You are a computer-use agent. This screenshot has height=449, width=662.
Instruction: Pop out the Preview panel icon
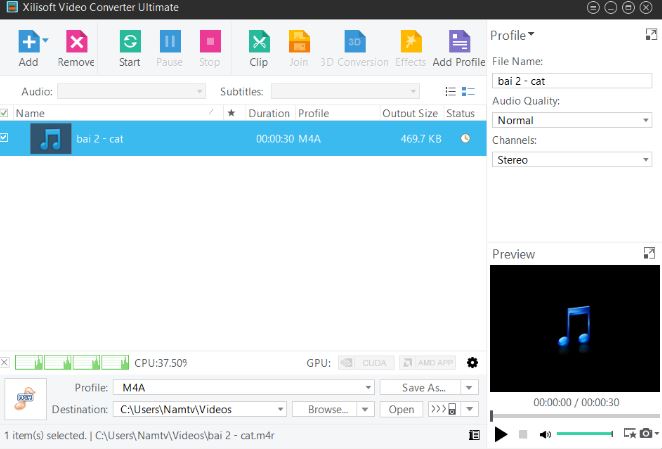point(649,253)
